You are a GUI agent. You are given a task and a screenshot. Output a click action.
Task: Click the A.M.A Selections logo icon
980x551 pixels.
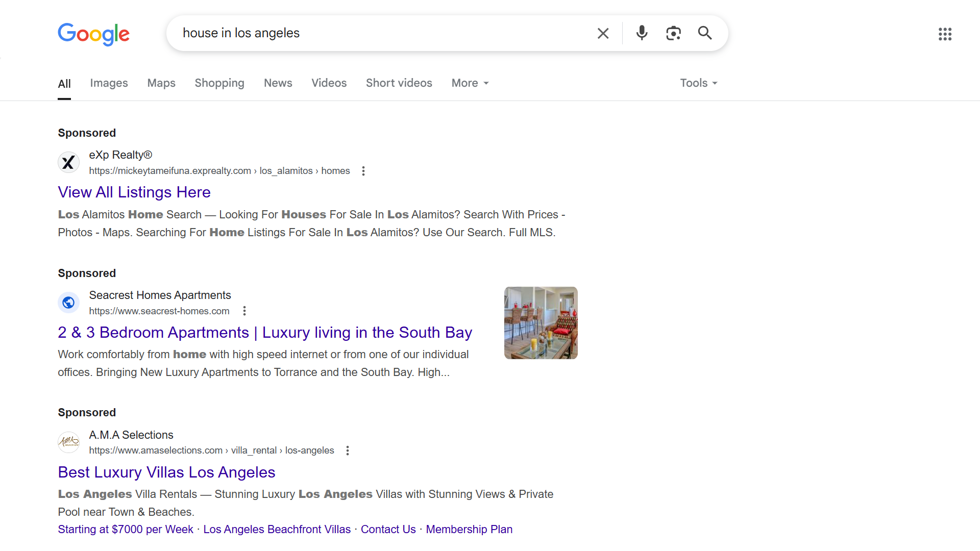pos(68,442)
